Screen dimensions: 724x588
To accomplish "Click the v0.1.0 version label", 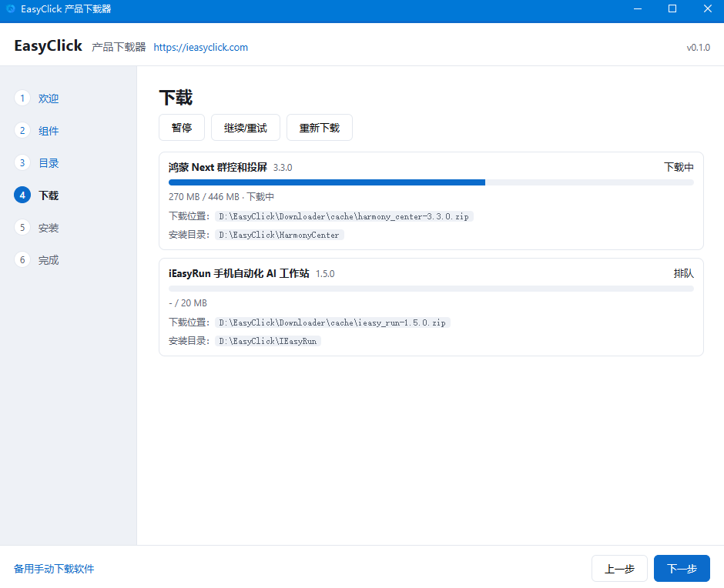I will (698, 47).
